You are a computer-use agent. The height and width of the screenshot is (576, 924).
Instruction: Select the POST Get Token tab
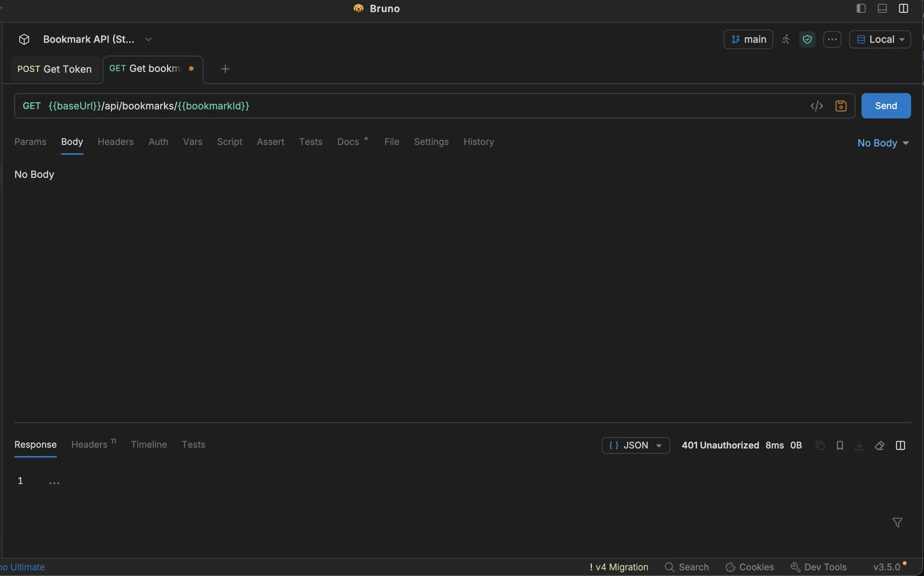pos(55,69)
